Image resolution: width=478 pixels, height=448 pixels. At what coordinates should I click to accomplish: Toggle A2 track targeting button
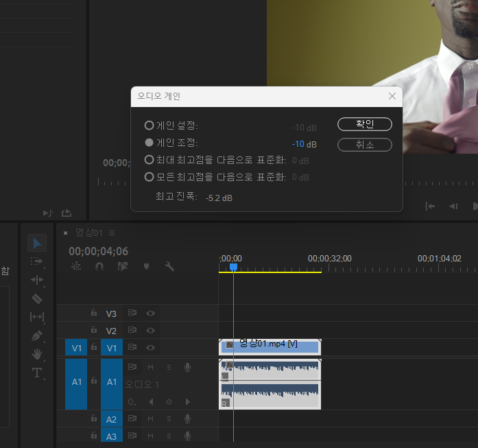tap(112, 419)
